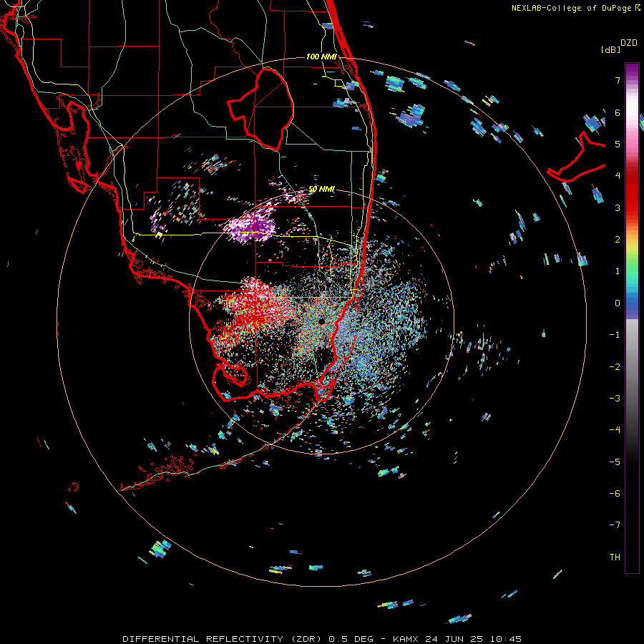Click the scale value 6 on the legend
The width and height of the screenshot is (644, 644).
[618, 112]
